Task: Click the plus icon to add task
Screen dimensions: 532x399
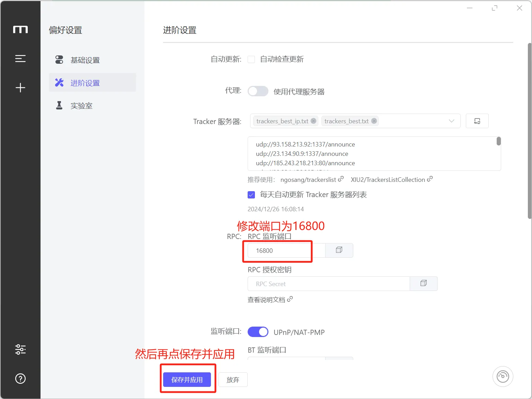Action: (x=20, y=88)
